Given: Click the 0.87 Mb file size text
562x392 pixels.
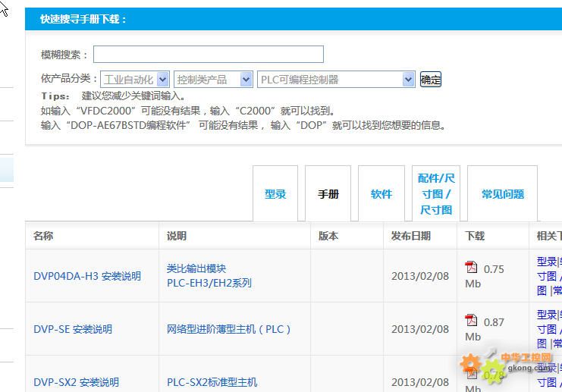Looking at the screenshot, I should pyautogui.click(x=485, y=329).
